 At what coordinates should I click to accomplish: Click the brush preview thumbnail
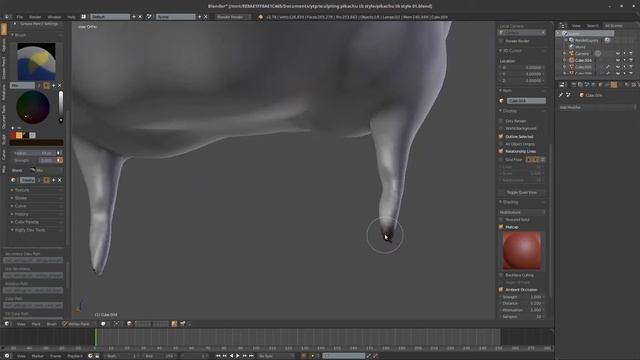36,62
